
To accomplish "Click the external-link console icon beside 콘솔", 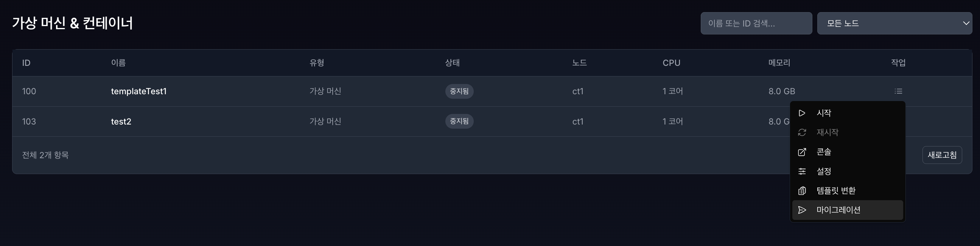I will click(802, 151).
